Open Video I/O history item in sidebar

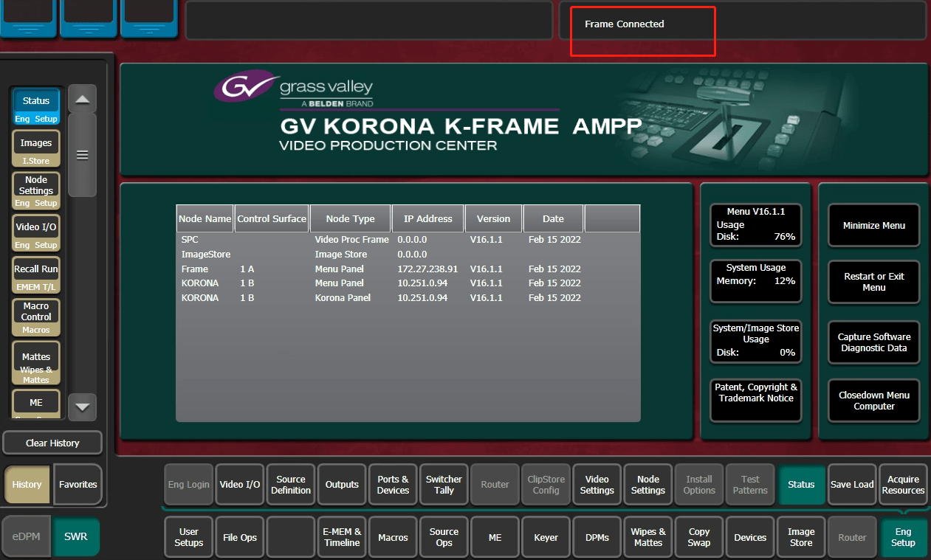click(36, 233)
